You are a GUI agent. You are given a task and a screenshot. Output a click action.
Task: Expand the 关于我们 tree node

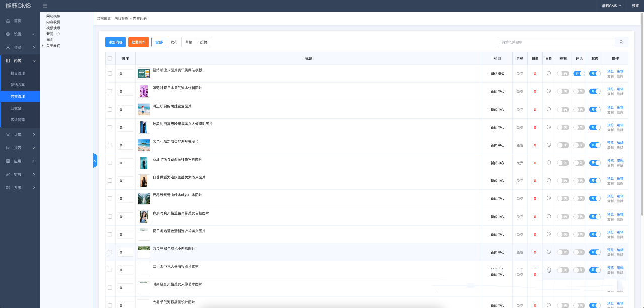pos(43,46)
